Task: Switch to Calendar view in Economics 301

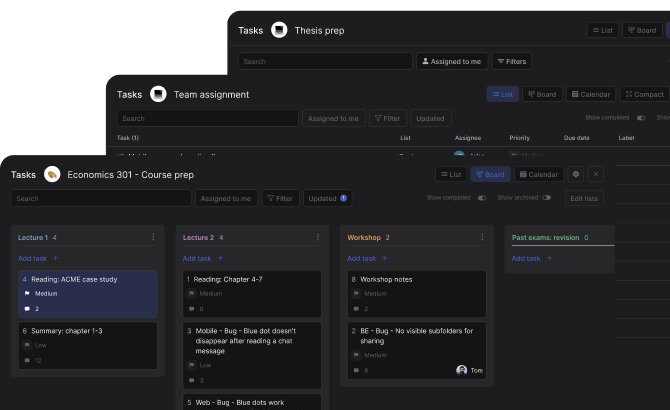Action: tap(536, 174)
